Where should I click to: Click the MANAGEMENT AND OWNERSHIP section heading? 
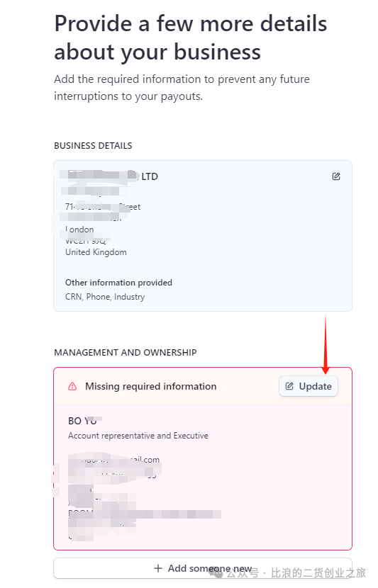(126, 353)
